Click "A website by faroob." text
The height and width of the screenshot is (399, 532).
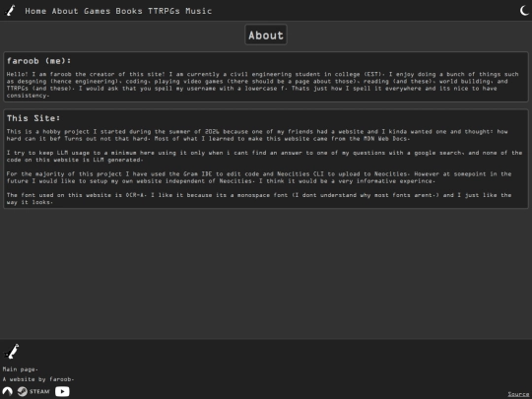pyautogui.click(x=38, y=379)
